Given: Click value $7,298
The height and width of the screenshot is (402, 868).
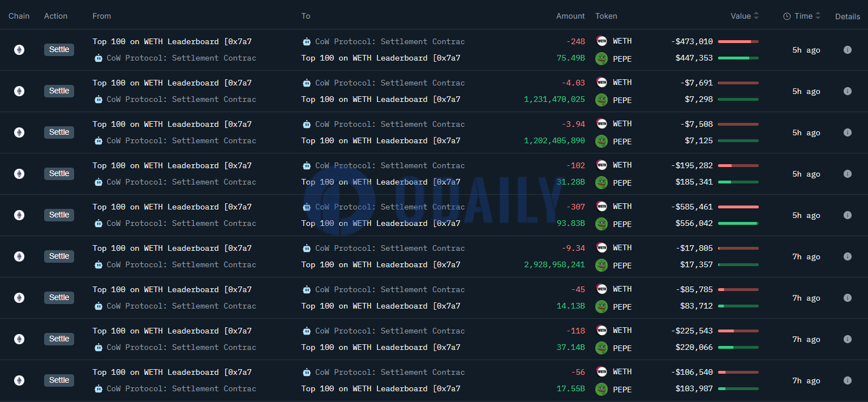Looking at the screenshot, I should [x=699, y=99].
